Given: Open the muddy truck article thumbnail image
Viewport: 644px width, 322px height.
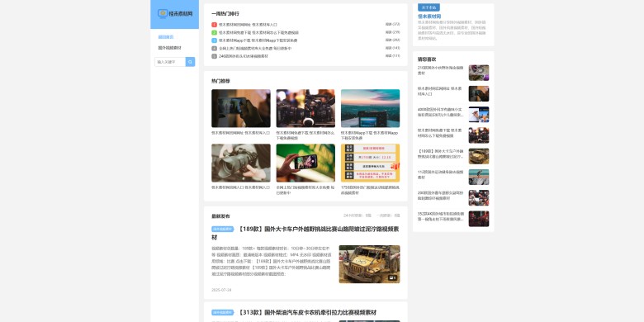Looking at the screenshot, I should tap(370, 264).
